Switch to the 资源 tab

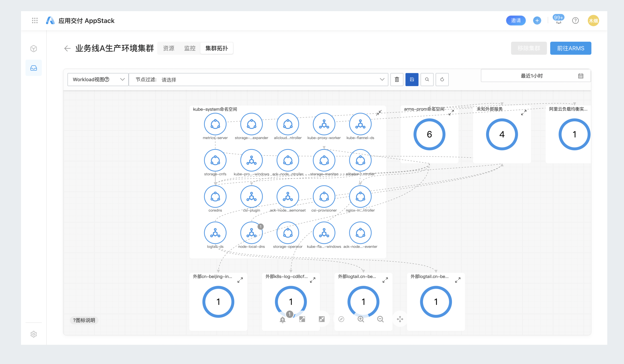click(169, 48)
